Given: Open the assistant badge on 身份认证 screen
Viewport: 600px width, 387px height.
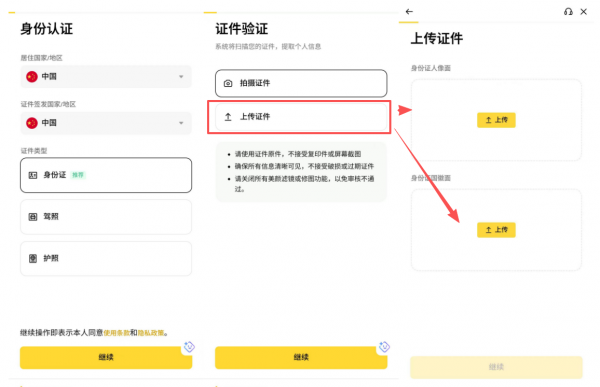Looking at the screenshot, I should (x=189, y=347).
